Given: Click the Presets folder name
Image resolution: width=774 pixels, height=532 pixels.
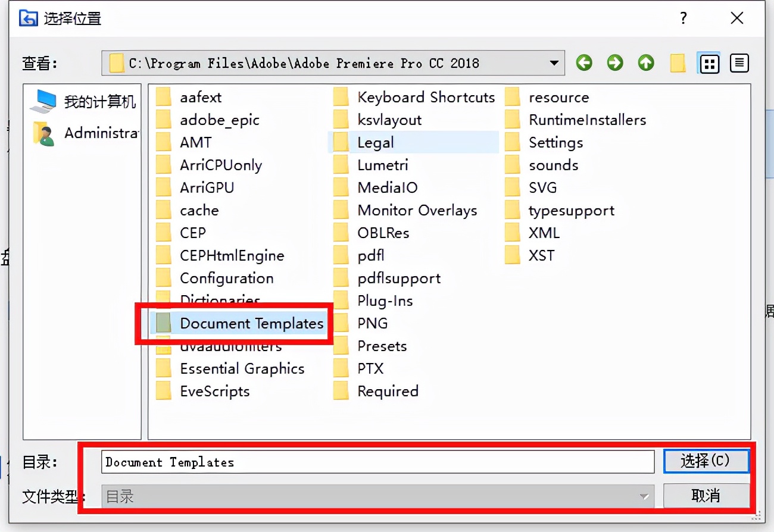Looking at the screenshot, I should (382, 346).
